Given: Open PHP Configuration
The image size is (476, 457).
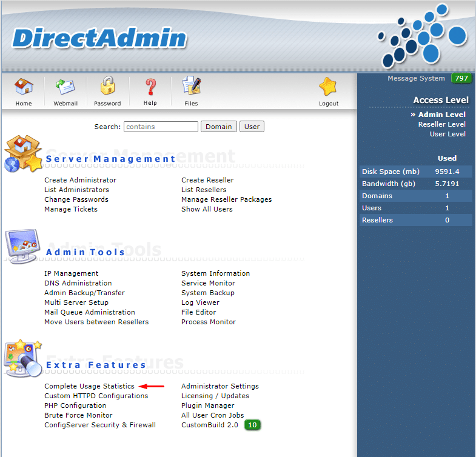Looking at the screenshot, I should coord(75,405).
